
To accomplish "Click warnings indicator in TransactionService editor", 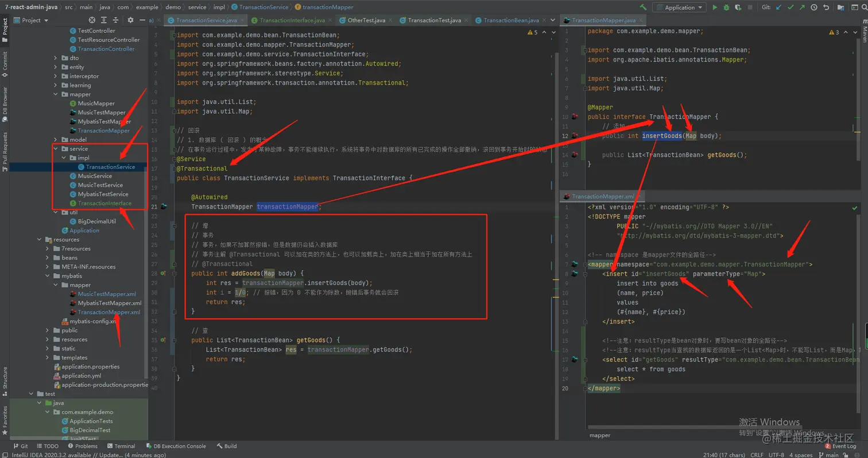I will 532,32.
